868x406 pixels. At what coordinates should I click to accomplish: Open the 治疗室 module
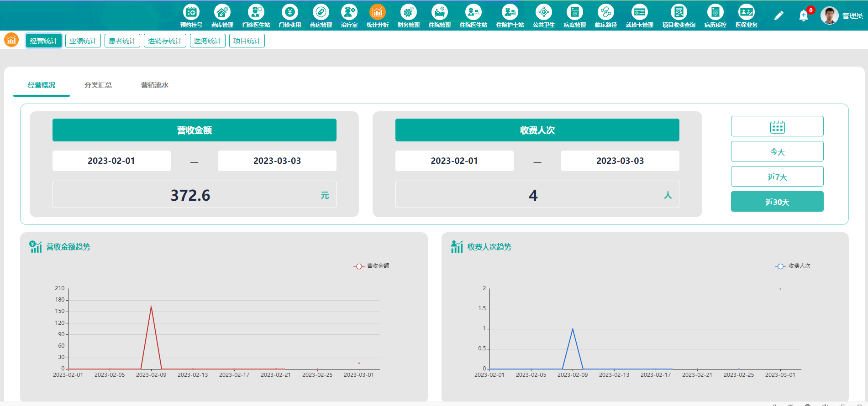click(349, 16)
